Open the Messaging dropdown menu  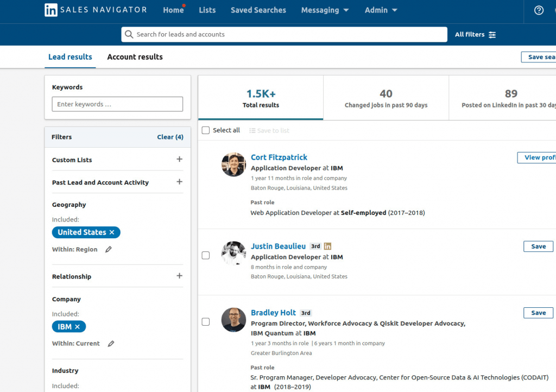pyautogui.click(x=325, y=10)
